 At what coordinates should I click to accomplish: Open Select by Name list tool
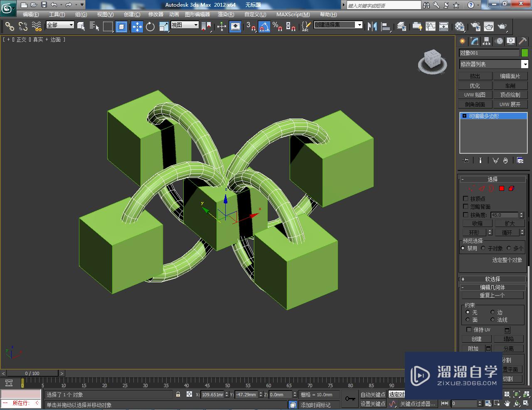pos(94,26)
